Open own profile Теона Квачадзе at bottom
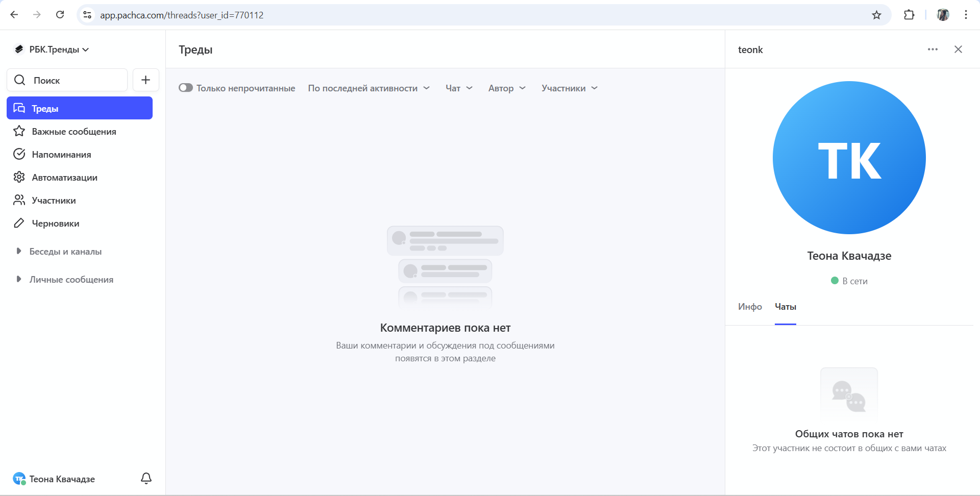 (54, 479)
